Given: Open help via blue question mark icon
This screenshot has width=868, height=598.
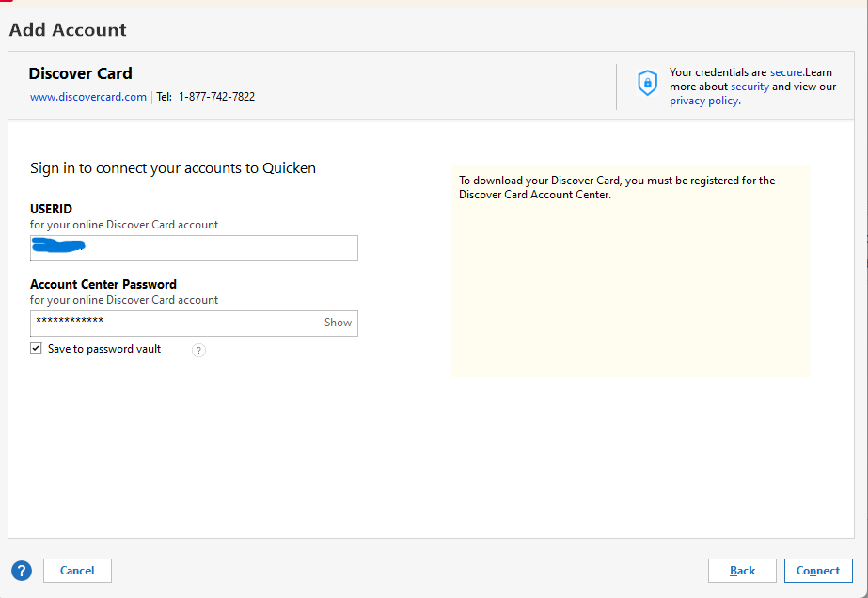Looking at the screenshot, I should 22,571.
